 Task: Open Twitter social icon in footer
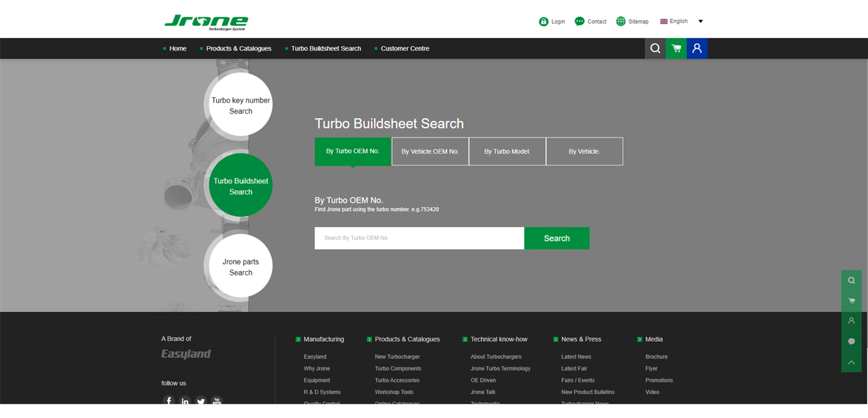point(201,400)
